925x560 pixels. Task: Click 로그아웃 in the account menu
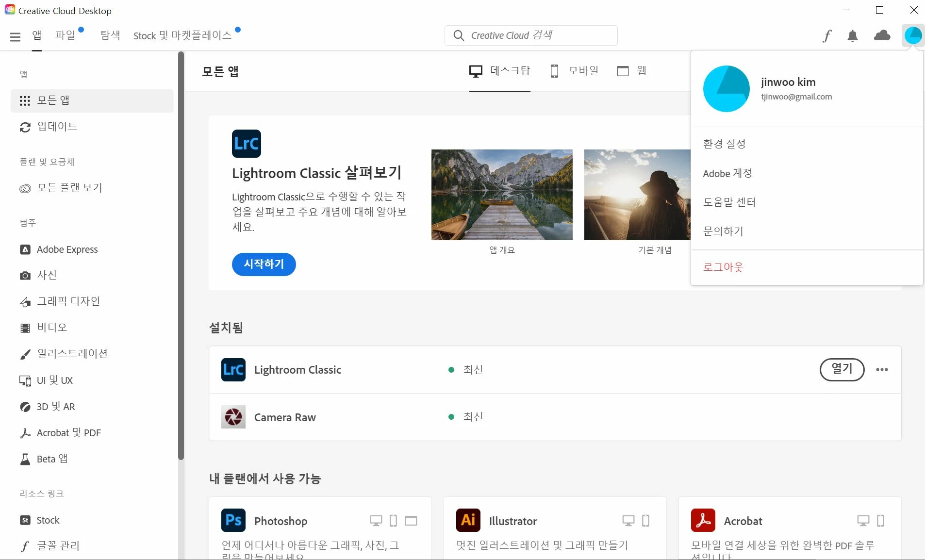pos(723,267)
